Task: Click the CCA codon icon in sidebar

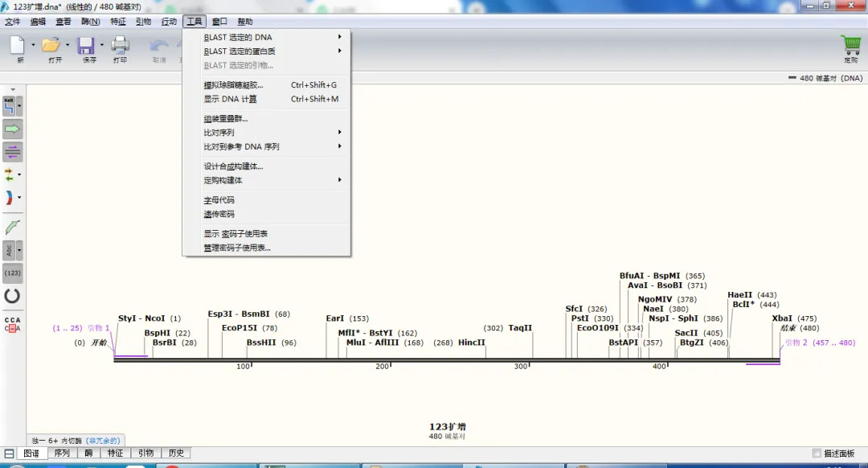Action: pos(12,324)
